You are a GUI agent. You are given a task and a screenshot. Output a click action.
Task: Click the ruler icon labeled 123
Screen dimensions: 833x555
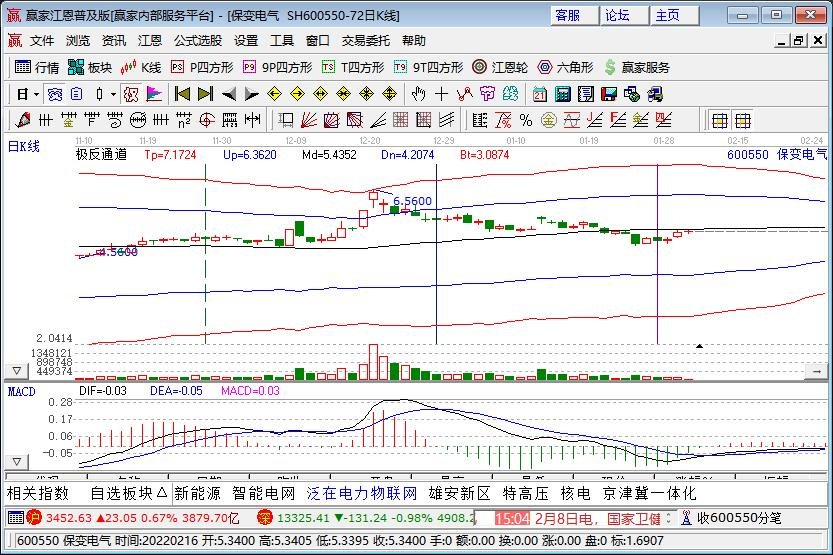(x=230, y=120)
